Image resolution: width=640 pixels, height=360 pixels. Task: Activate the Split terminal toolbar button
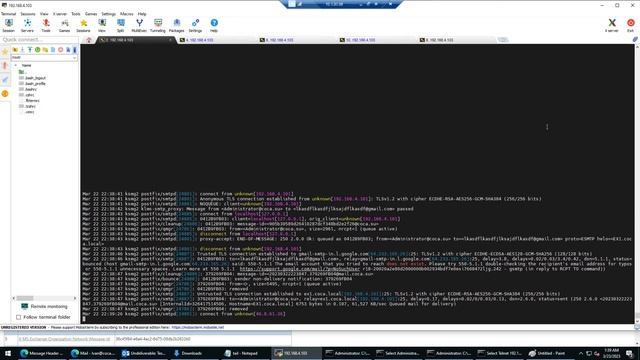[120, 25]
